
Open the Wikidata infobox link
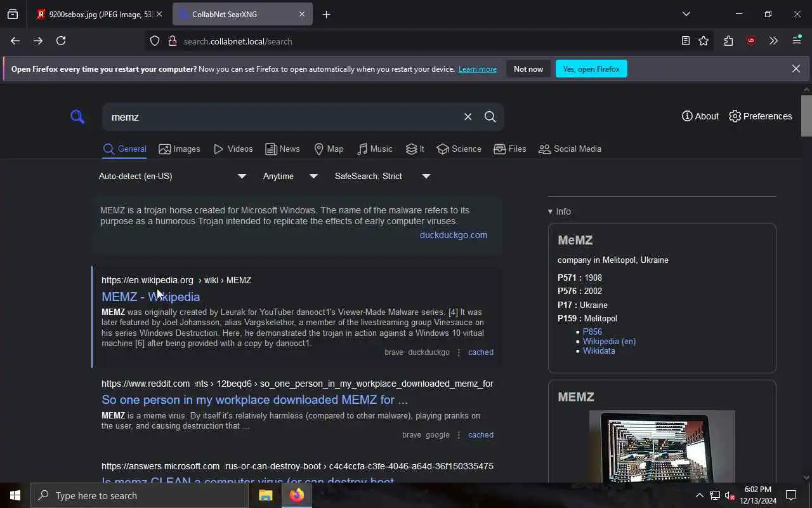click(x=599, y=351)
